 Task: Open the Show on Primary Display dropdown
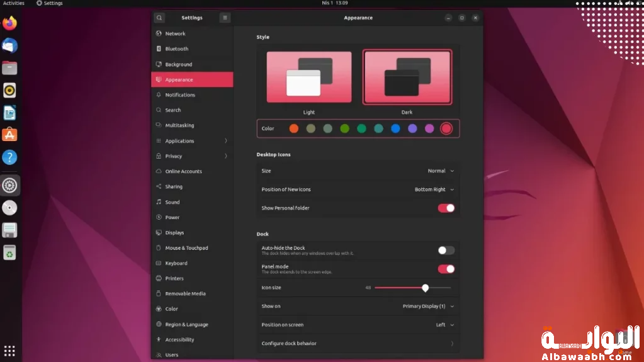[428, 306]
